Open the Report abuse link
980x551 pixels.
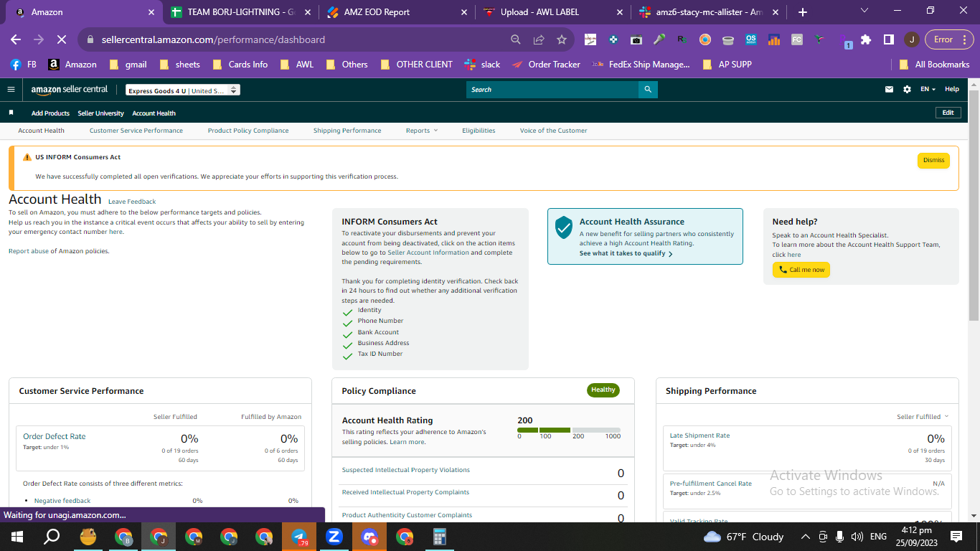(x=29, y=251)
